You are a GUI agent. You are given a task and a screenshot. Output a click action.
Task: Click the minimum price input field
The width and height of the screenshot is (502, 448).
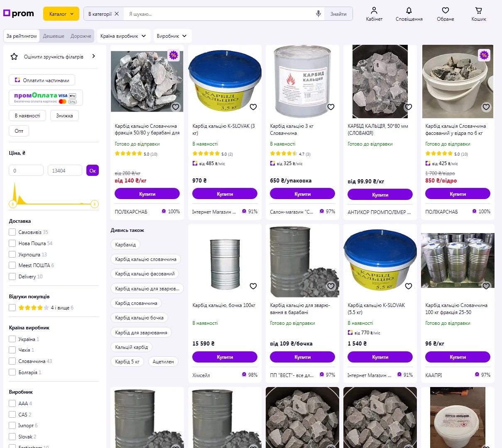[x=26, y=170]
